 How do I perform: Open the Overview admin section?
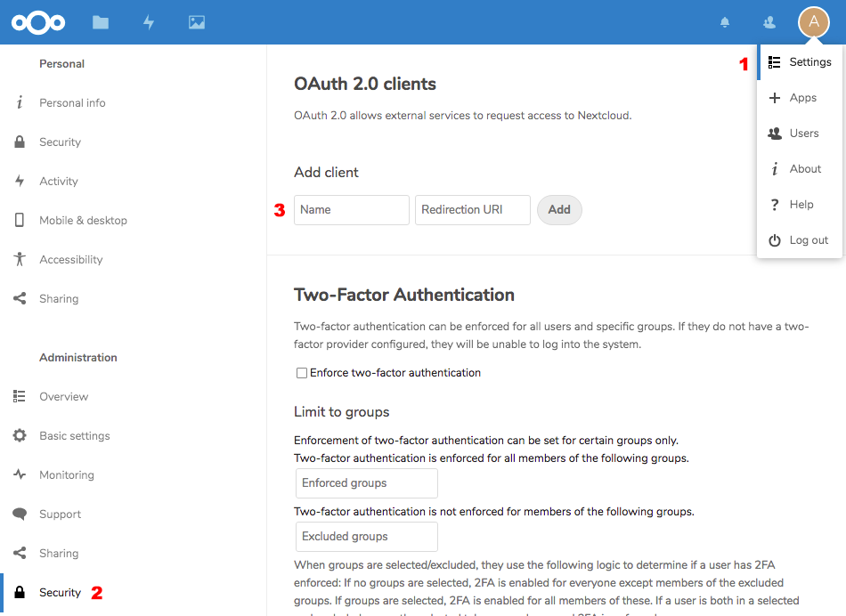(x=62, y=396)
